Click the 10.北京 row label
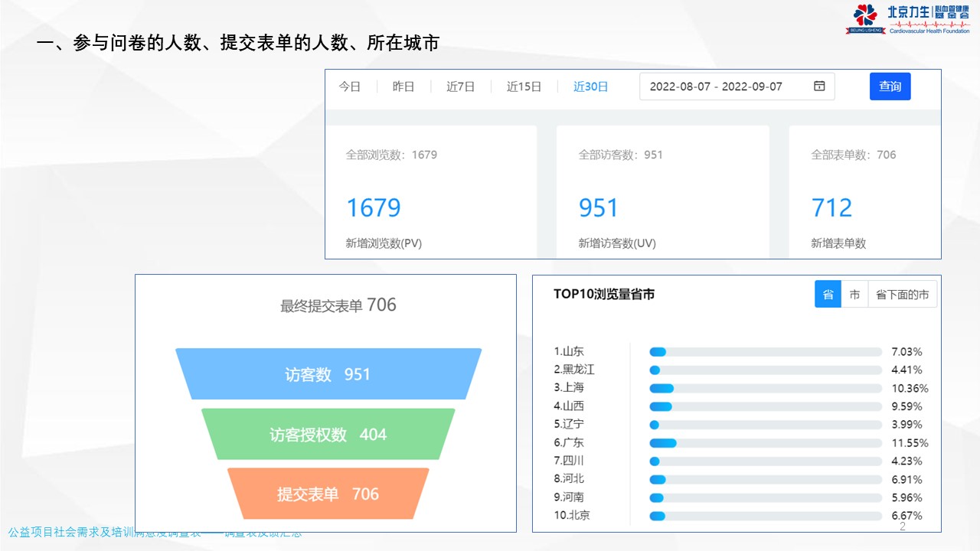Image resolution: width=980 pixels, height=551 pixels. point(572,516)
